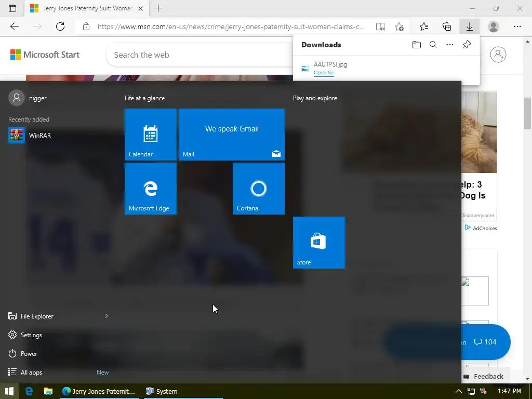The width and height of the screenshot is (532, 399).
Task: Refresh the page in Edge
Action: pyautogui.click(x=60, y=26)
